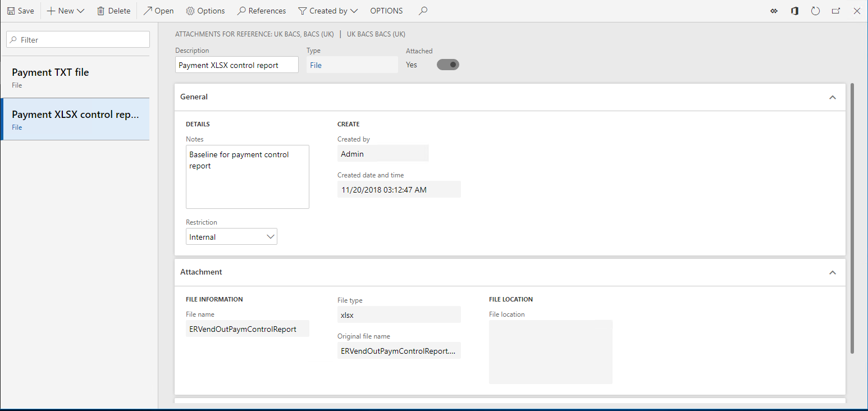Click the UK BACS BACS (UK) breadcrumb link

coord(376,34)
